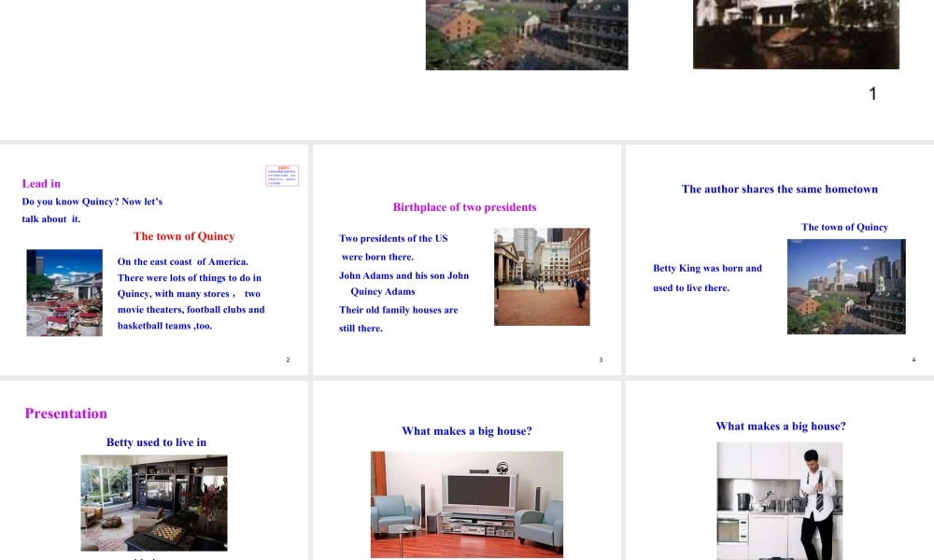
Task: Click the 'Betty used to live in' caption
Action: (156, 442)
